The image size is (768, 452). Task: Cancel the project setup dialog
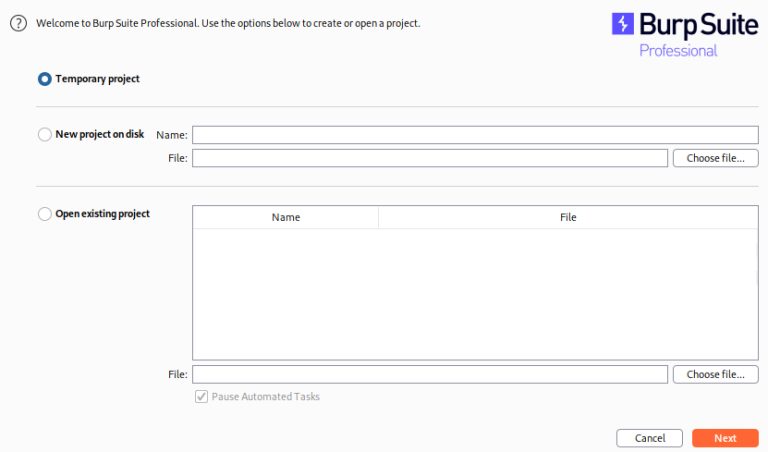(x=650, y=438)
